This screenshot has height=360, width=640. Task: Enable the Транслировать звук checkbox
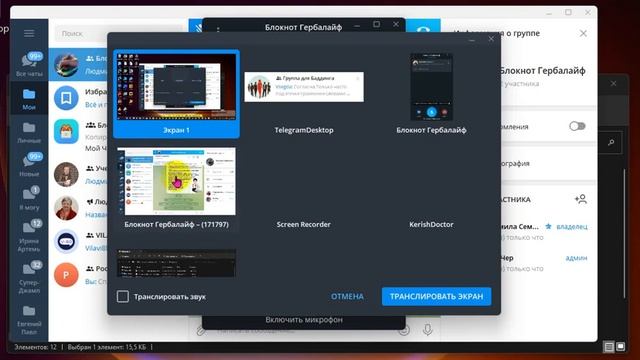point(122,296)
